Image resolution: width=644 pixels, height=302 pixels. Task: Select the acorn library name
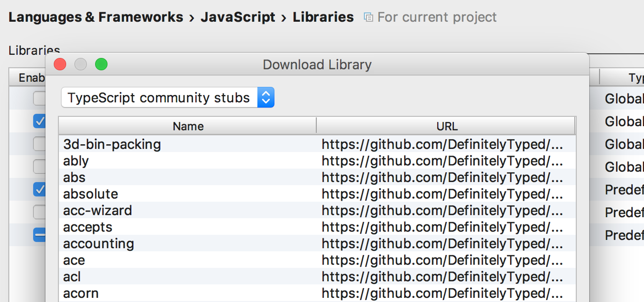(x=81, y=293)
